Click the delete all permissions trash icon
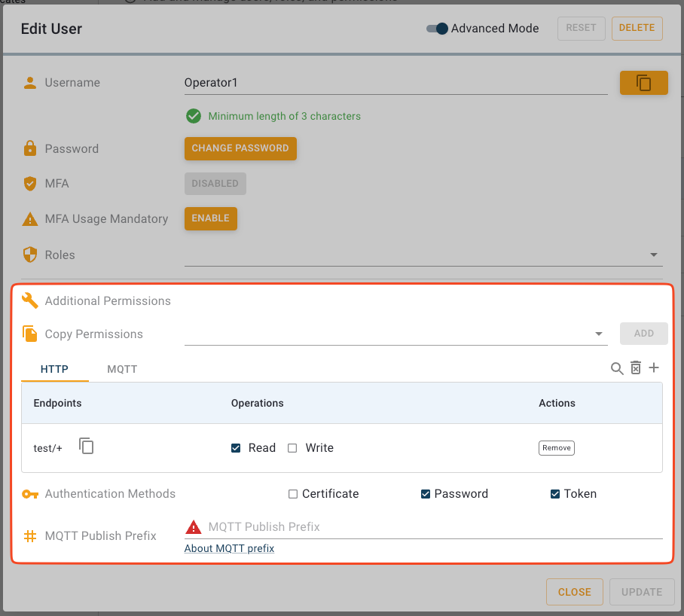The width and height of the screenshot is (684, 616). 636,368
